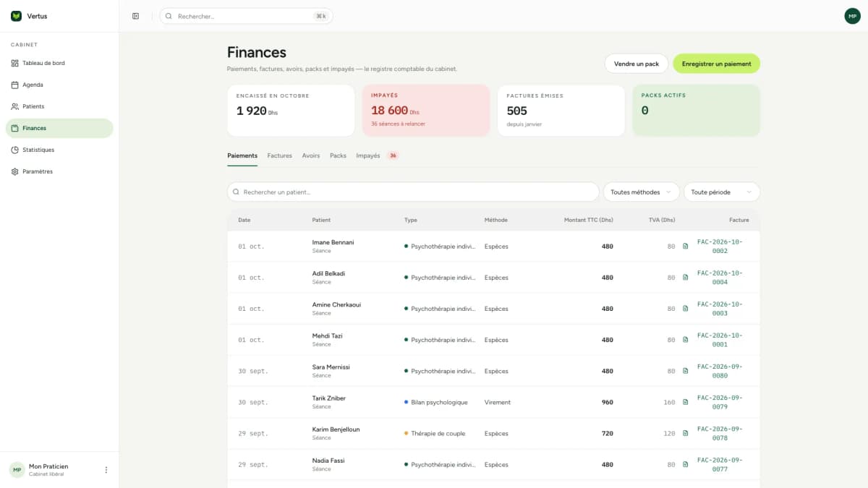
Task: Open the Toutes méthodes dropdown
Action: [x=641, y=192]
